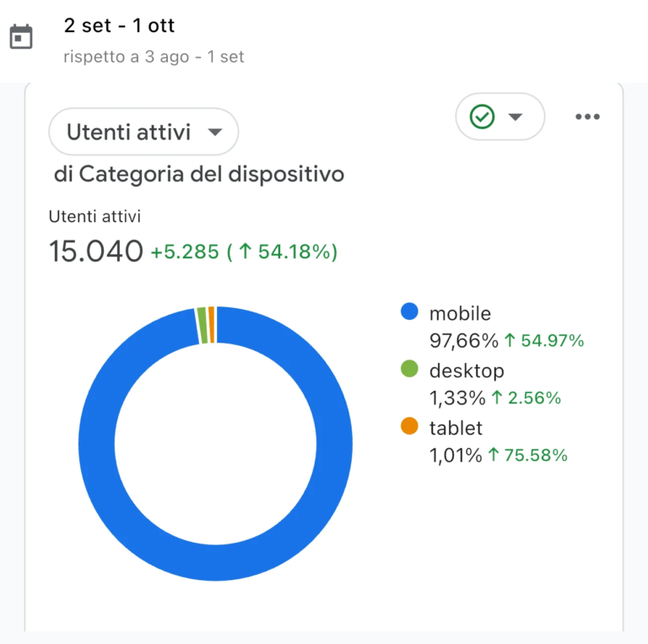
Task: Click comparison text rispetto a 3 ago - 1 set
Action: point(154,57)
